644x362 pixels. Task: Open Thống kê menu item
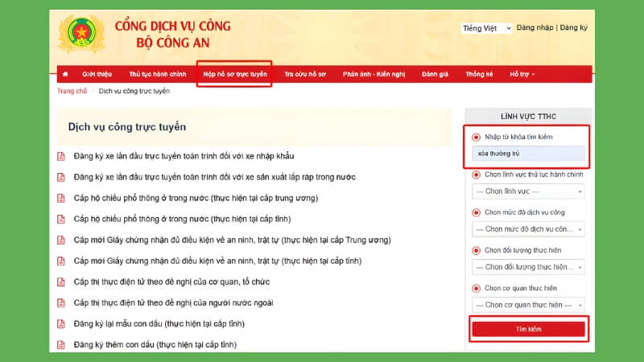479,74
